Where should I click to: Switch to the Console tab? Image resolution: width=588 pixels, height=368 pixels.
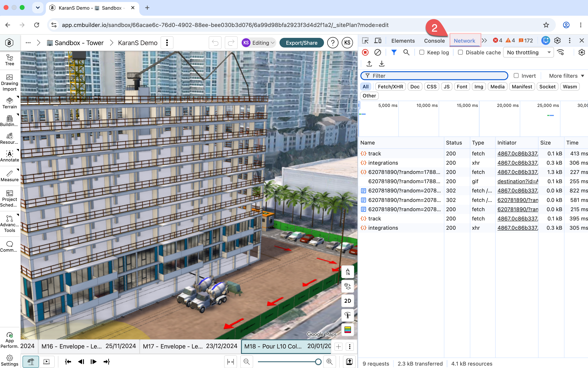(434, 41)
